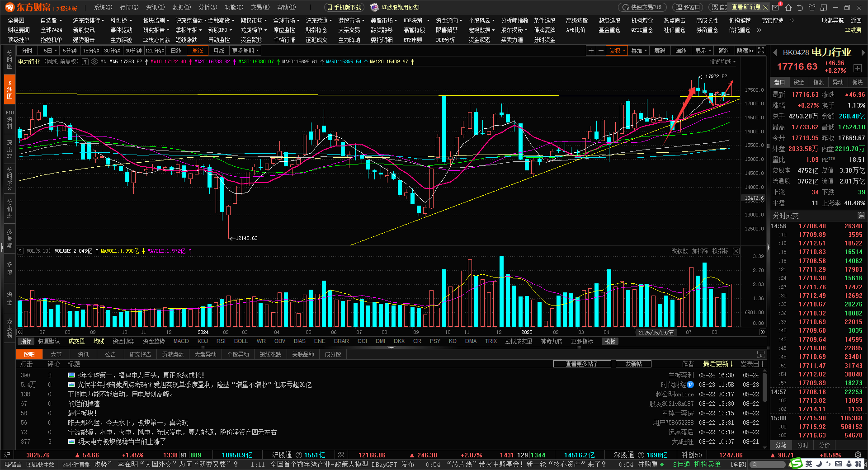Select K线图 in left sidebar
This screenshot has height=470, width=868.
tap(9, 89)
